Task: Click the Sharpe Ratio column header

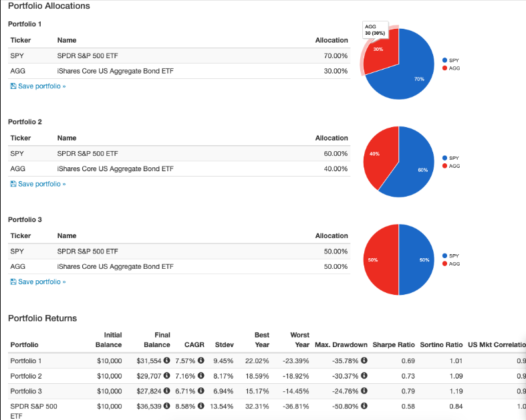Action: [393, 344]
